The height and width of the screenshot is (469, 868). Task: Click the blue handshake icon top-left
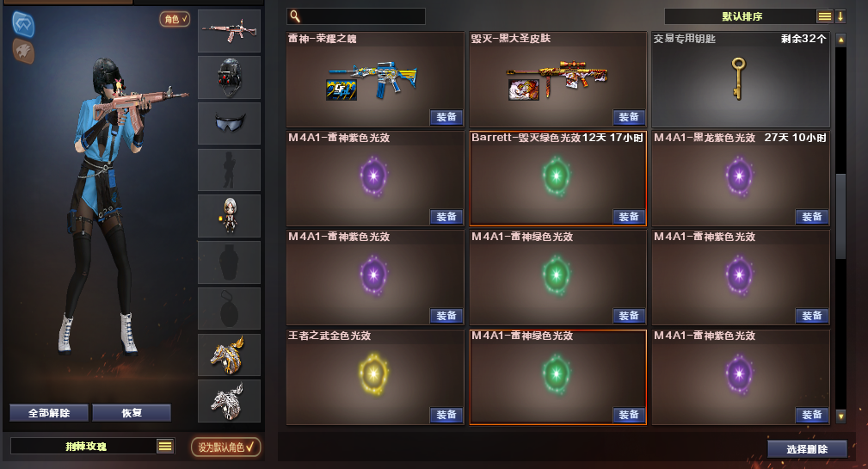click(x=23, y=24)
